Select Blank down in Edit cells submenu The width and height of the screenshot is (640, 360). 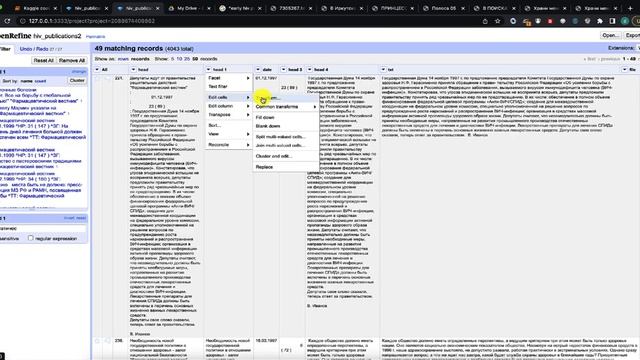click(286, 126)
